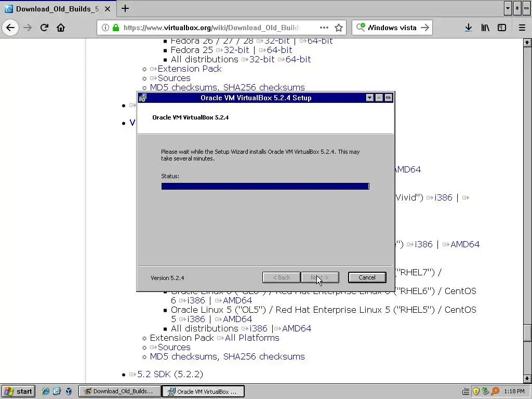Viewport: 532px width, 399px height.
Task: Launch Internet Explorer from quick launch
Action: (x=45, y=391)
